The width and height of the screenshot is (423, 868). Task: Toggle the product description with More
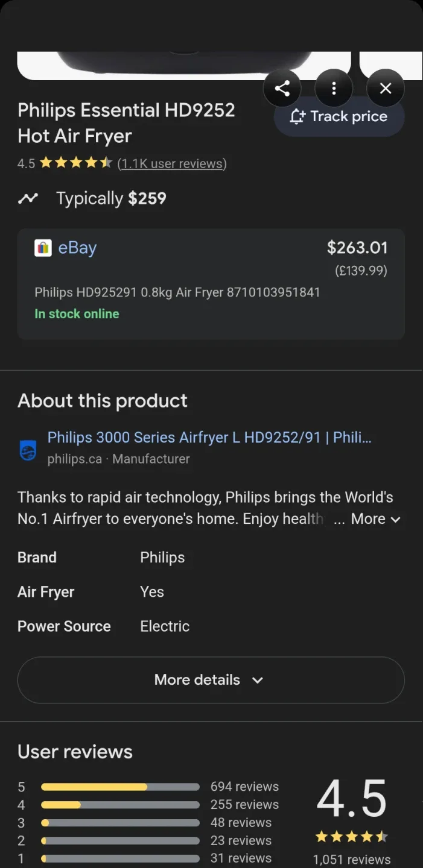[x=368, y=519]
